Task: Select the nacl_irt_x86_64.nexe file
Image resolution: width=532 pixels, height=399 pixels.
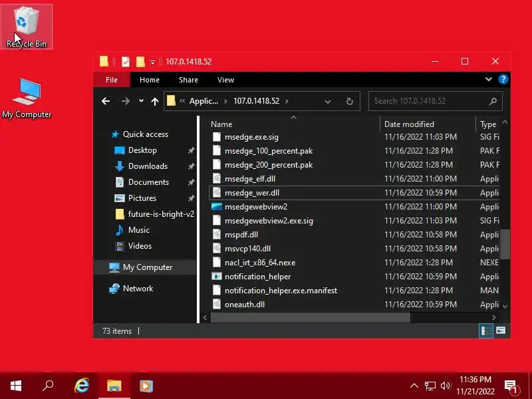Action: click(260, 263)
